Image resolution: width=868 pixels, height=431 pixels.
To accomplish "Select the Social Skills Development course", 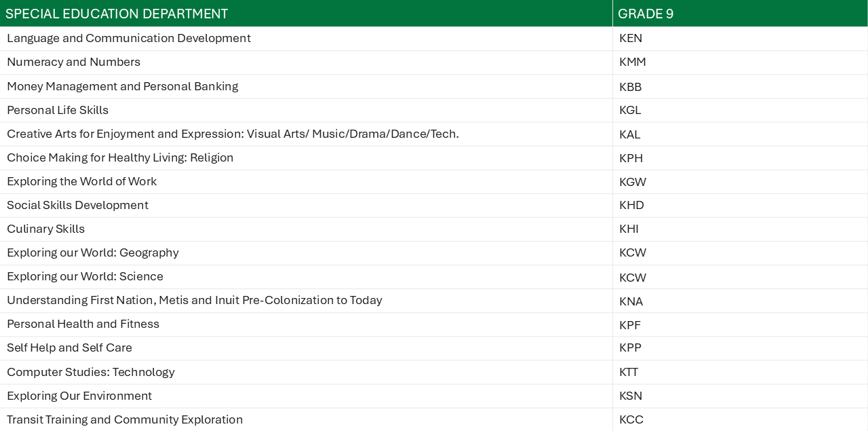I will 77,205.
